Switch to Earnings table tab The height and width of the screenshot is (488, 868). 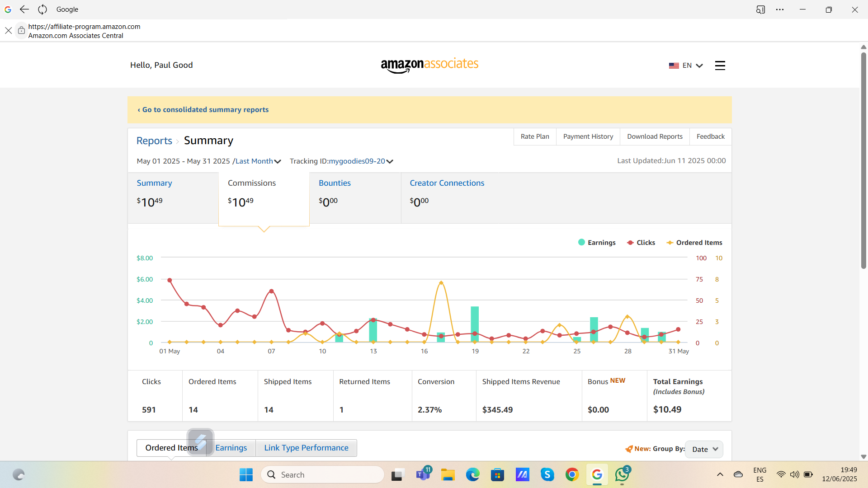[x=231, y=448]
